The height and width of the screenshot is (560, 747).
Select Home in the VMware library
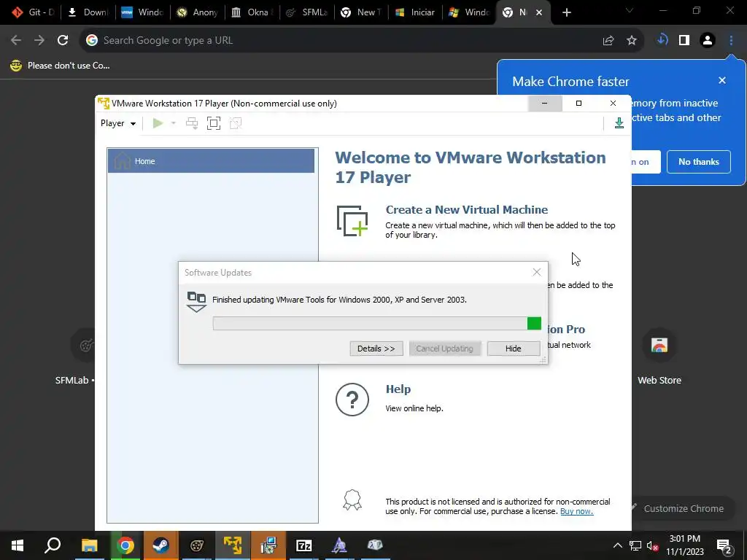point(211,161)
